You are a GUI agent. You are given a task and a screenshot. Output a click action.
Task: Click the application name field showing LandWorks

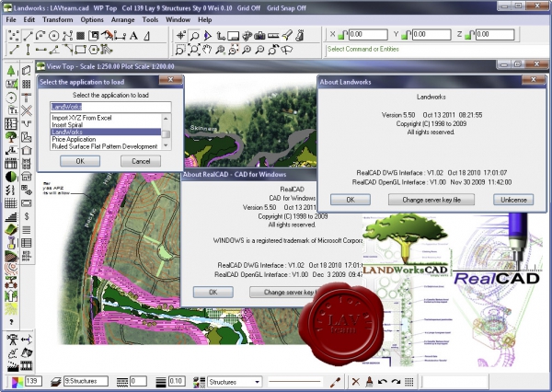pyautogui.click(x=110, y=107)
